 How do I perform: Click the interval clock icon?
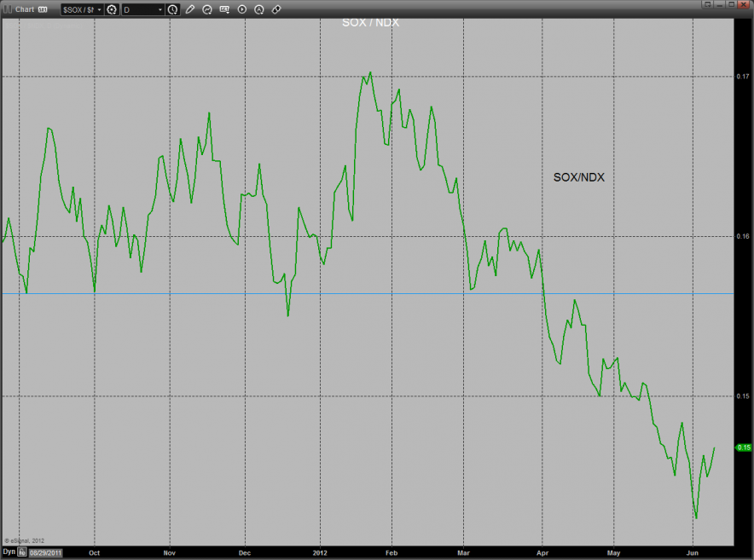click(x=173, y=9)
